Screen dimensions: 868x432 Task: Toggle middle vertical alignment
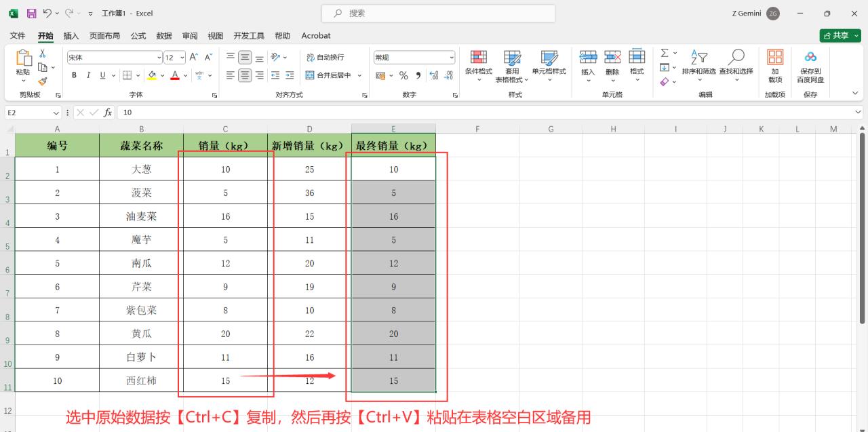click(x=245, y=58)
